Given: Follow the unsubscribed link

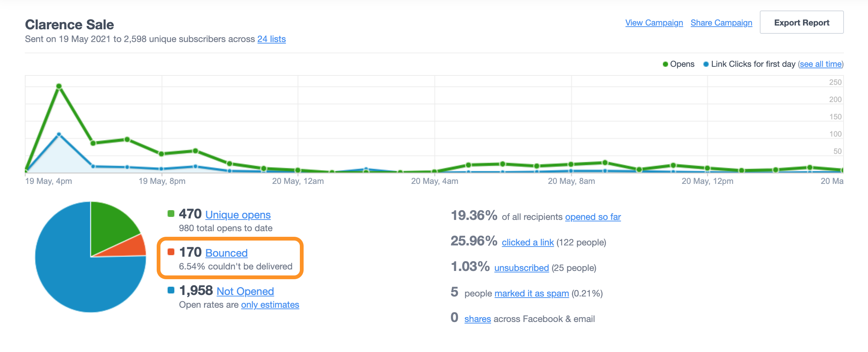Looking at the screenshot, I should click(522, 268).
